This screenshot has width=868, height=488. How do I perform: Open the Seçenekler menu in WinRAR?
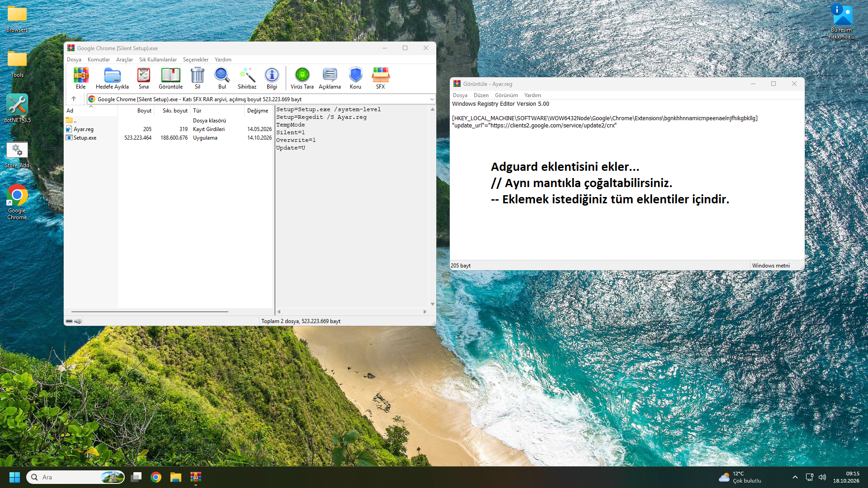pyautogui.click(x=196, y=60)
